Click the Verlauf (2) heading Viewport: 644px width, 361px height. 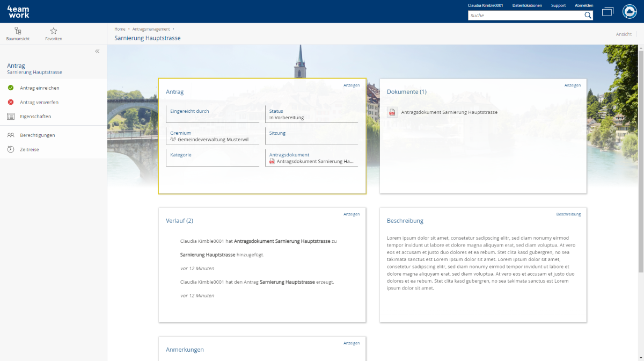179,221
